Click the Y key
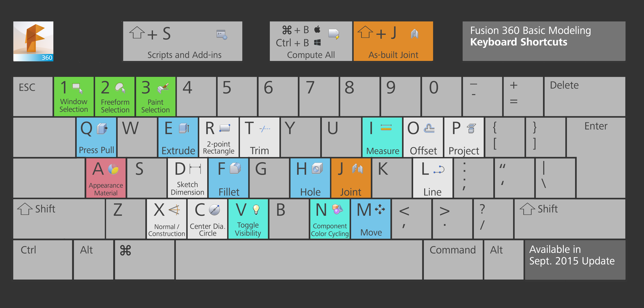644x308 pixels. (300, 137)
